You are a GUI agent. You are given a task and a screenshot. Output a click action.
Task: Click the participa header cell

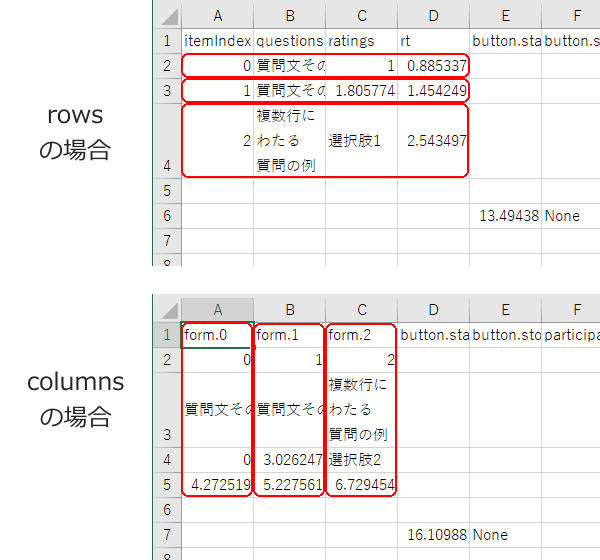click(571, 335)
